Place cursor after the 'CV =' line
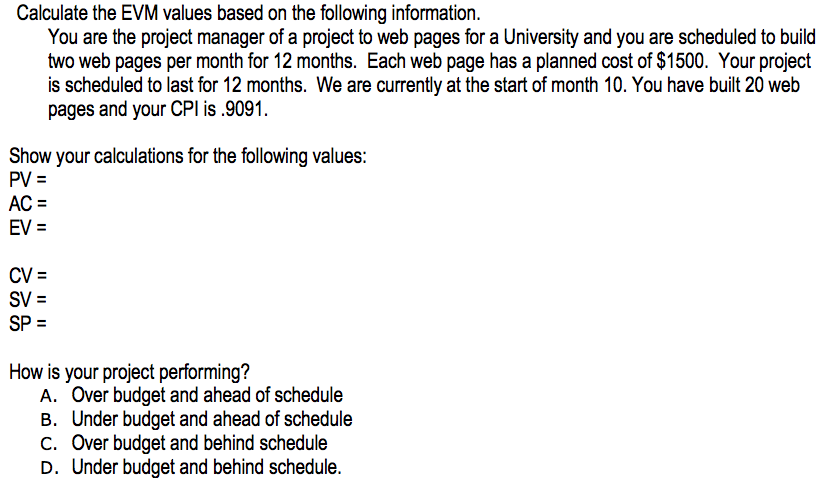Image resolution: width=821 pixels, height=484 pixels. [48, 276]
